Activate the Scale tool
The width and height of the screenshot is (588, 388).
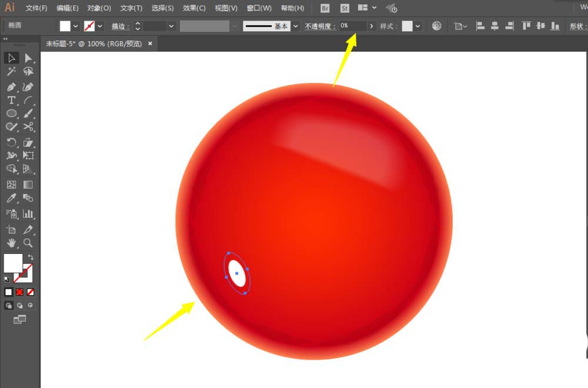coord(28,142)
